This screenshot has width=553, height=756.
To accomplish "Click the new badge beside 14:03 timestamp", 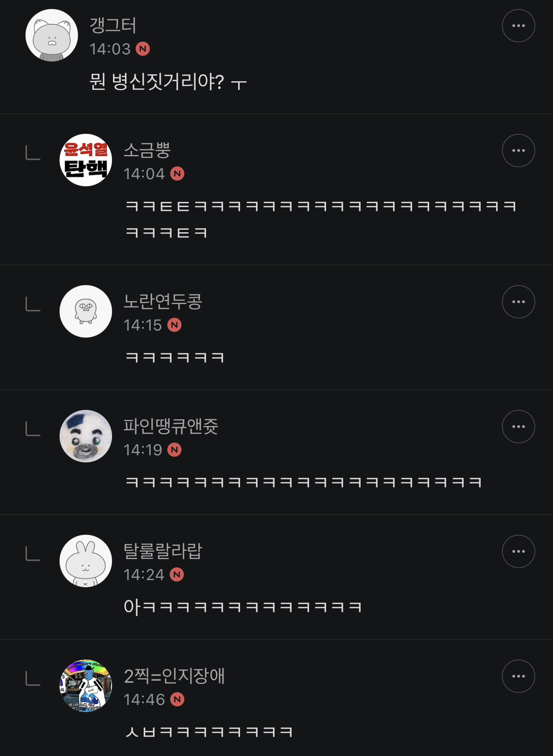I will [143, 49].
